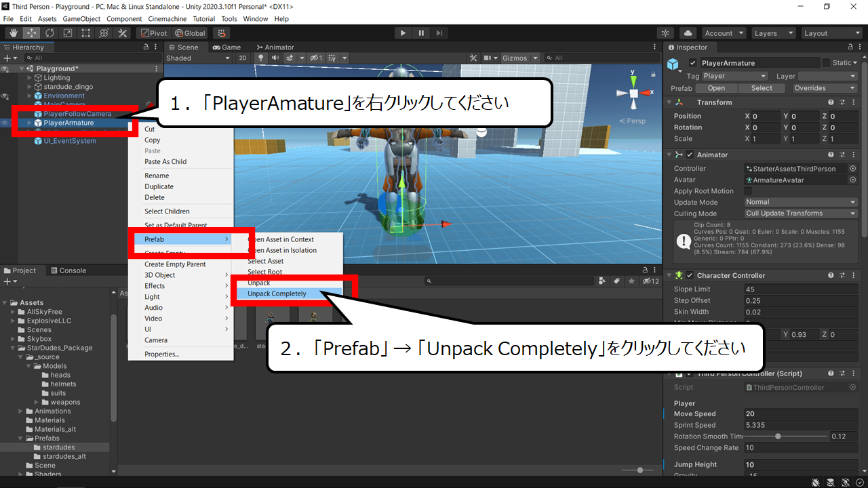Collapse the Transform component
Screen dimensions: 868x488
(669, 102)
